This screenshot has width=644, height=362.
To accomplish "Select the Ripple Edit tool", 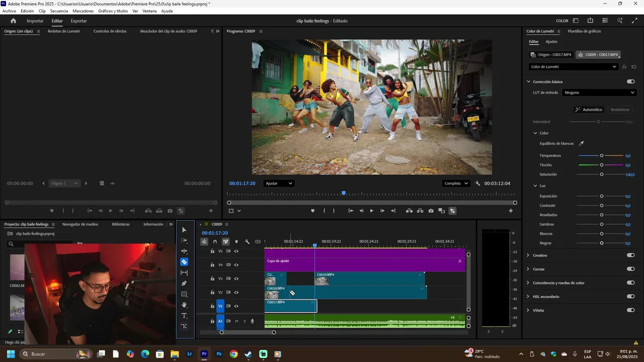I will point(184,251).
